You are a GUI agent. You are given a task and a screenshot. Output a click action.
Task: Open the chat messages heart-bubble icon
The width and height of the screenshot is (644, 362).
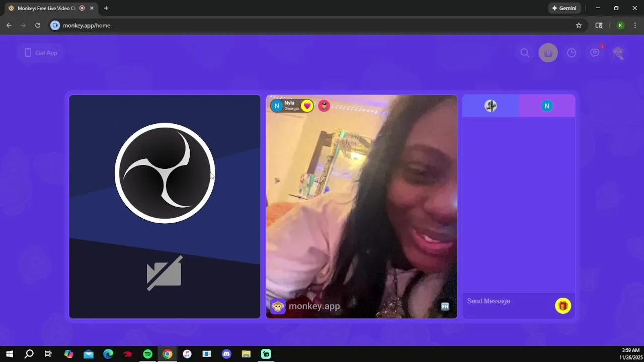[x=595, y=53]
